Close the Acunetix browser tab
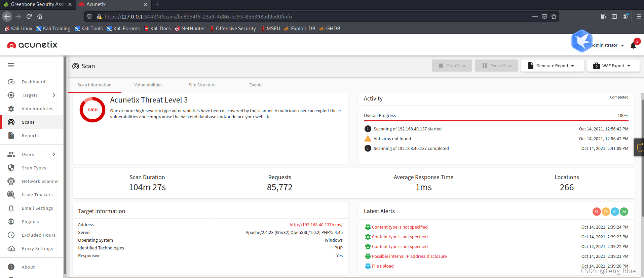Screen dimensions: 644x278 tap(146, 4)
